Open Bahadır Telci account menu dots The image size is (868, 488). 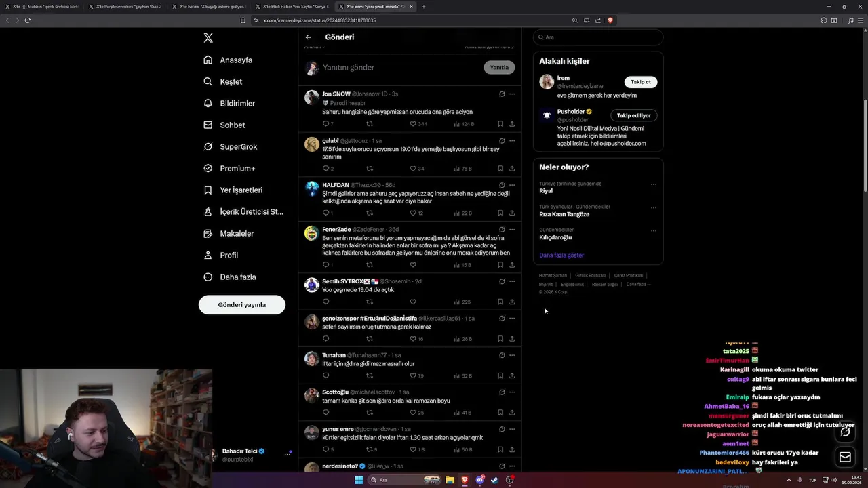[x=288, y=454]
